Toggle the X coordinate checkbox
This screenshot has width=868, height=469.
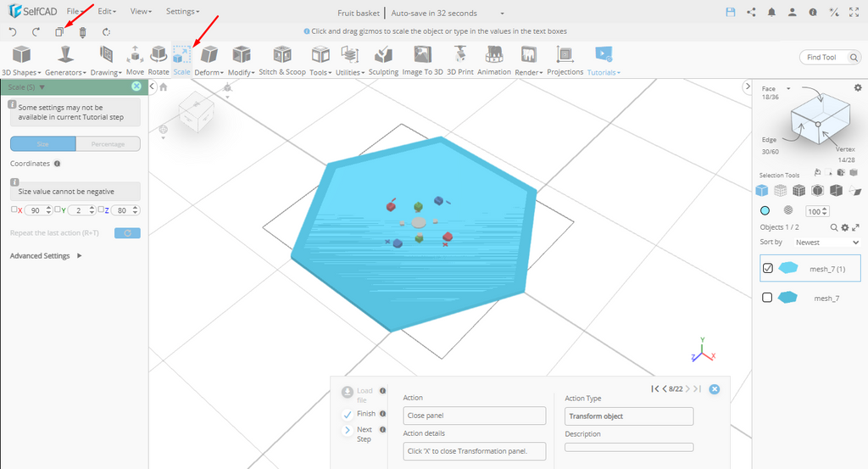pos(14,209)
